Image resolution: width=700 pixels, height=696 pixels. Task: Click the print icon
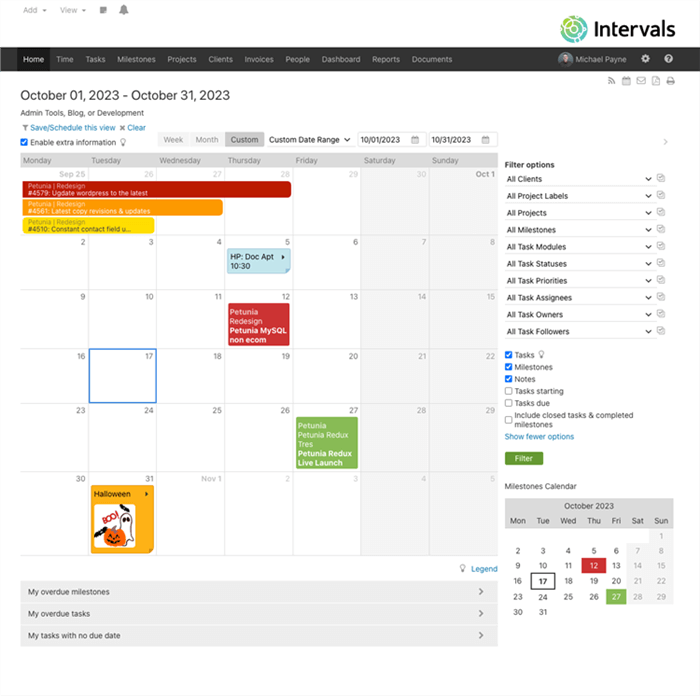tap(671, 81)
